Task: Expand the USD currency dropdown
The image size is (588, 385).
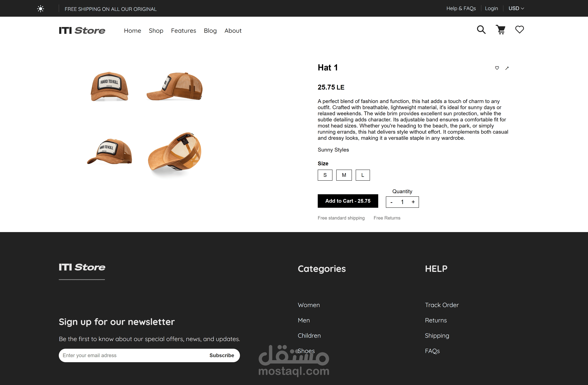Action: point(516,8)
